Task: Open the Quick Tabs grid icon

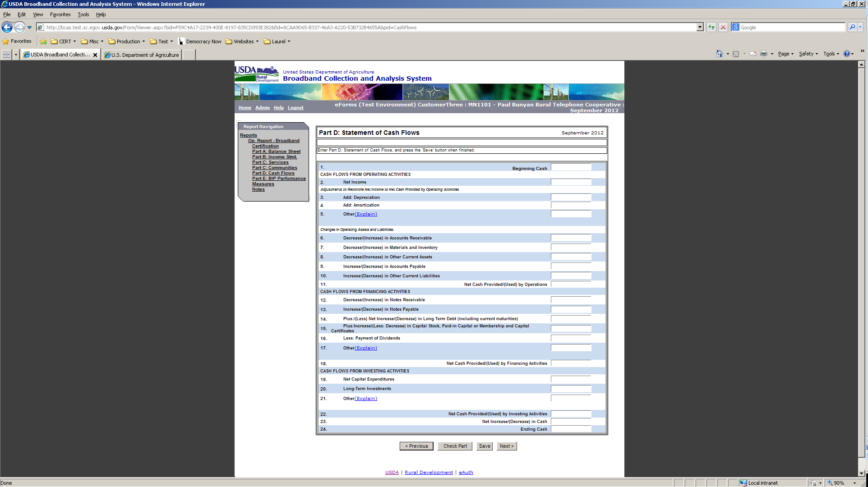Action: pyautogui.click(x=7, y=55)
